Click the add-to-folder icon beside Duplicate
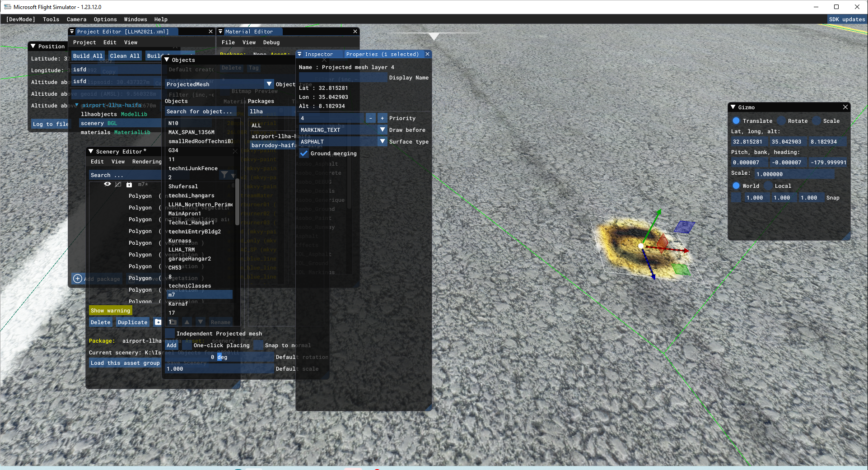The image size is (868, 470). (158, 322)
